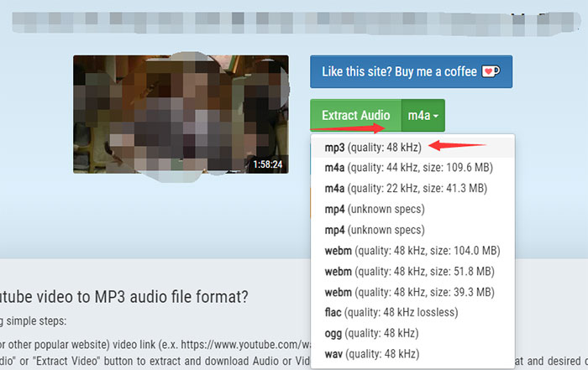The height and width of the screenshot is (370, 588).
Task: Select the second mp4 (unknown specs) option
Action: (412, 230)
